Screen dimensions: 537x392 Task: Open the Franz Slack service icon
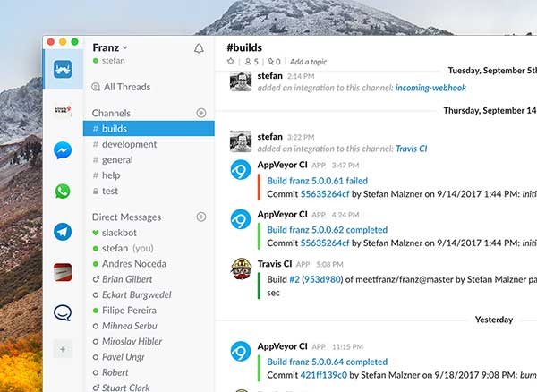[x=63, y=70]
